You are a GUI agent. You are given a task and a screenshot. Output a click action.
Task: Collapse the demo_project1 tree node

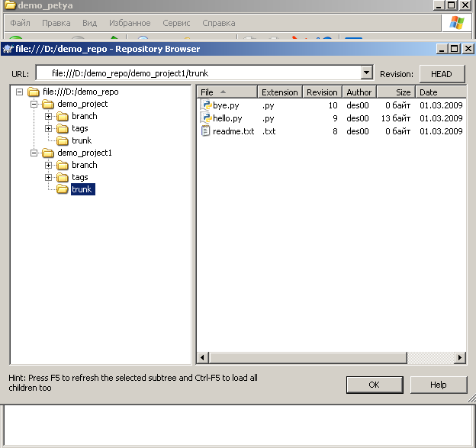pos(34,153)
